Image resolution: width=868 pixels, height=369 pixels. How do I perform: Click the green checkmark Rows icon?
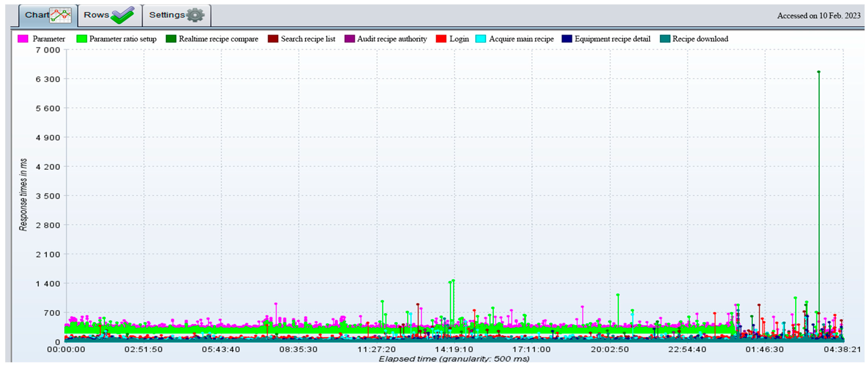coord(123,15)
